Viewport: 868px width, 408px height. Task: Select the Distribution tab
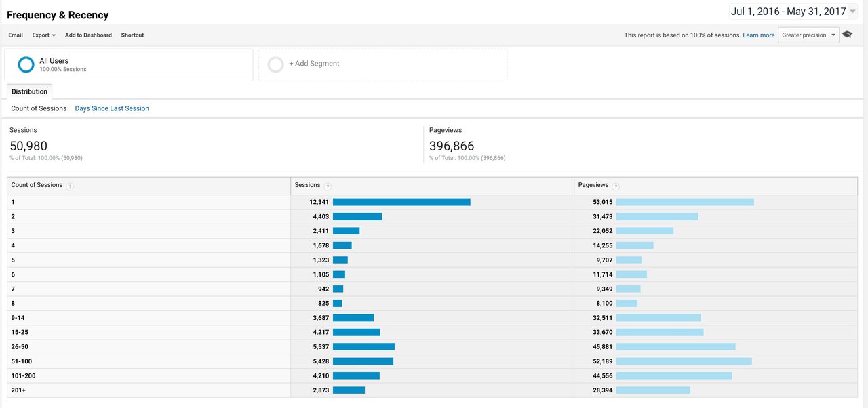tap(29, 91)
